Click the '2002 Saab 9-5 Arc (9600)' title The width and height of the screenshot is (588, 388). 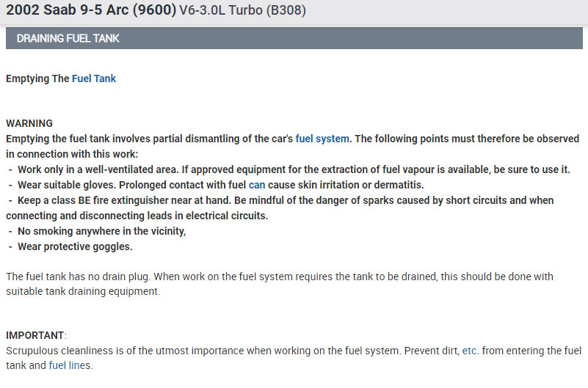tap(91, 11)
